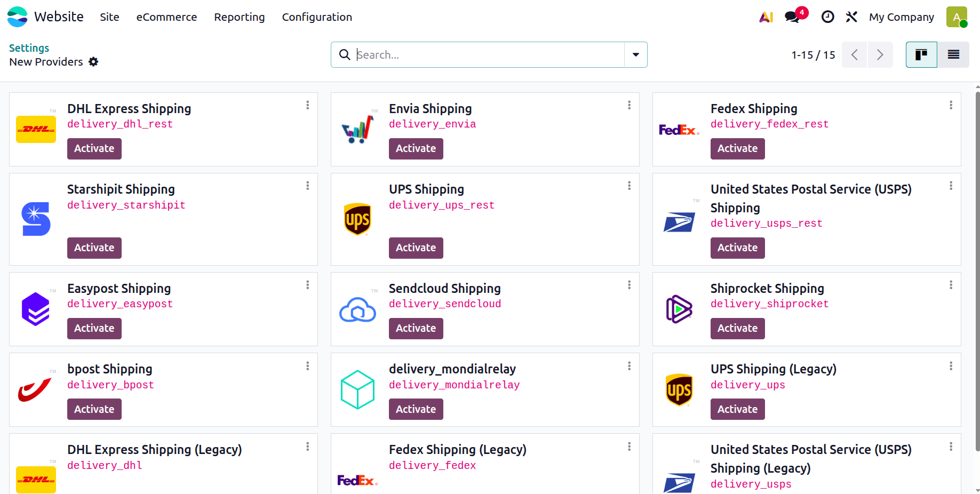Image resolution: width=980 pixels, height=494 pixels.
Task: Click the UPS Shipping (Legacy) logo
Action: (x=679, y=390)
